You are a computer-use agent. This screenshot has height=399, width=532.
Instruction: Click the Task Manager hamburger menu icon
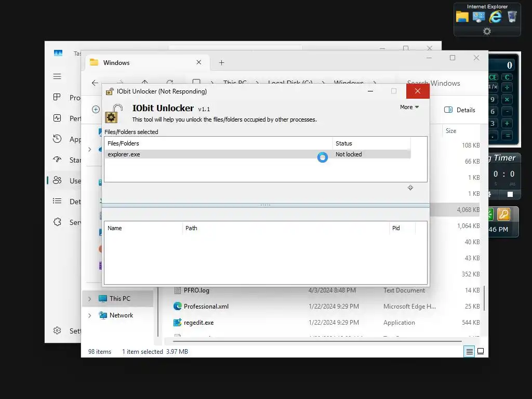click(x=57, y=76)
